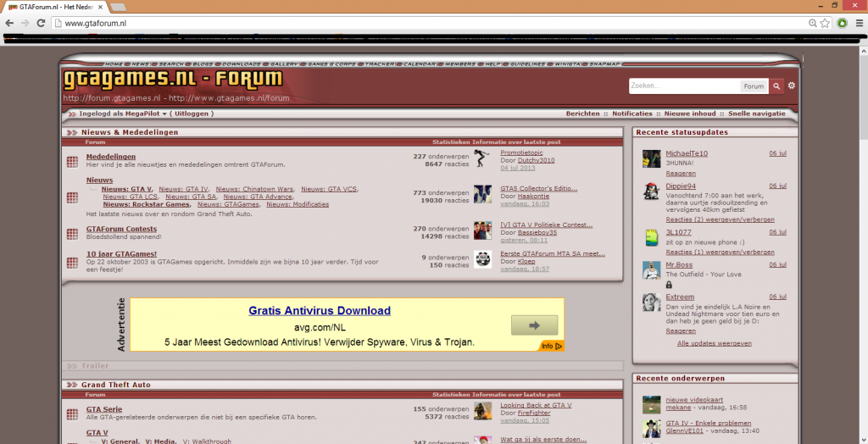Open the Gallery nav item
Viewport: 868px width, 444px height.
tap(284, 64)
